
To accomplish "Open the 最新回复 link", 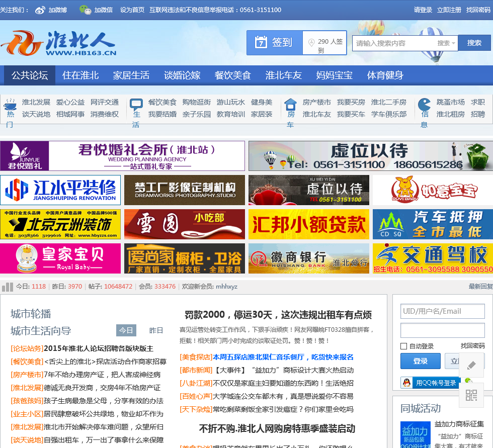I will click(x=481, y=287).
